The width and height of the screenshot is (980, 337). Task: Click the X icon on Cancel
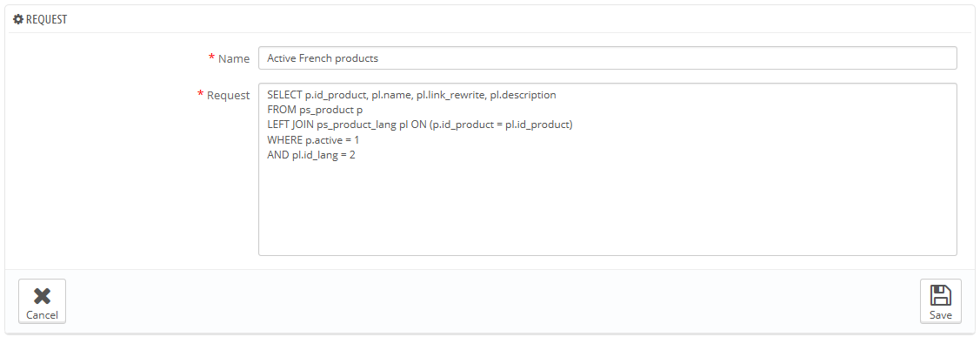point(42,296)
